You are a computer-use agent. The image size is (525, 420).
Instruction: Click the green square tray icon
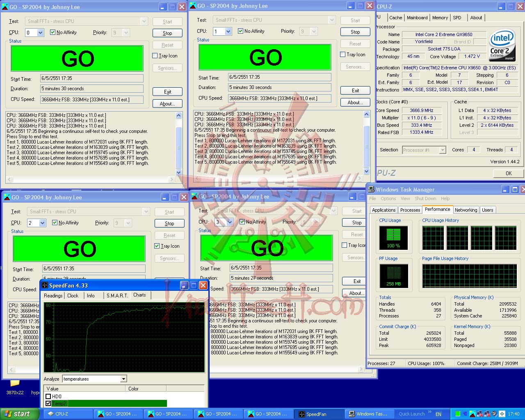coord(458,414)
